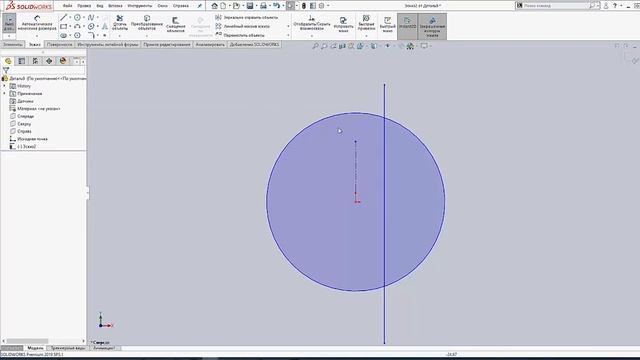This screenshot has width=640, height=360.
Task: Switch to Инструменты литейной формы tab
Action: pyautogui.click(x=108, y=44)
